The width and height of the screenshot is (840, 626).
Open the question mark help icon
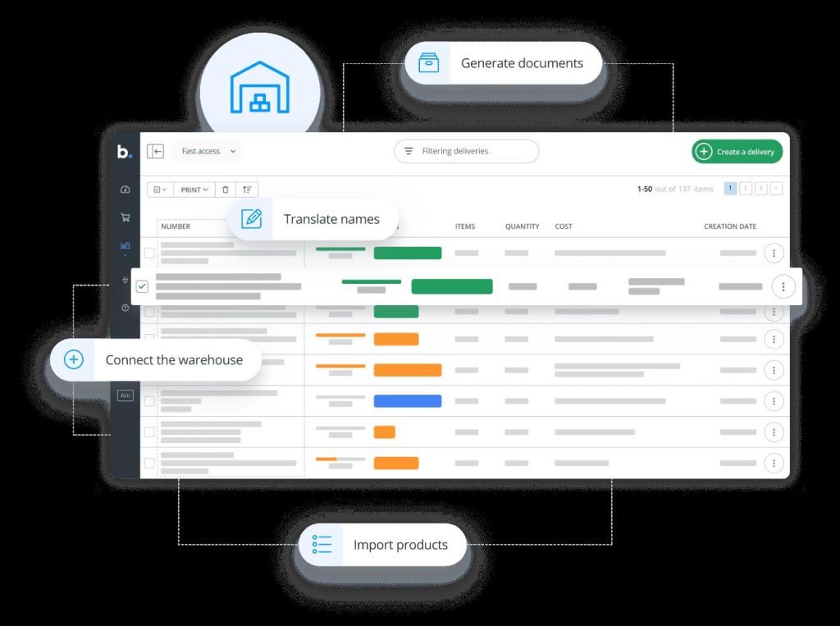[x=126, y=308]
